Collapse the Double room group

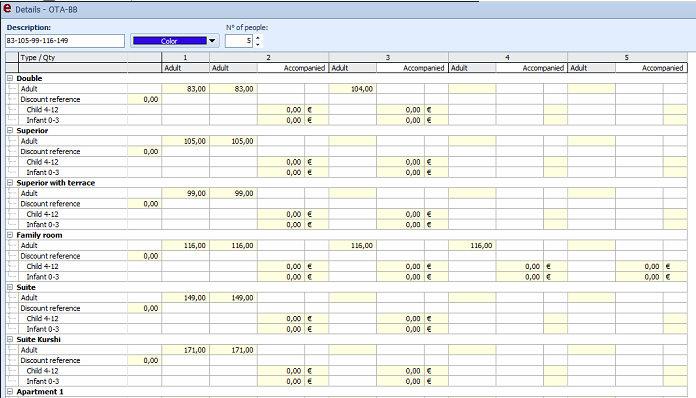click(10, 78)
